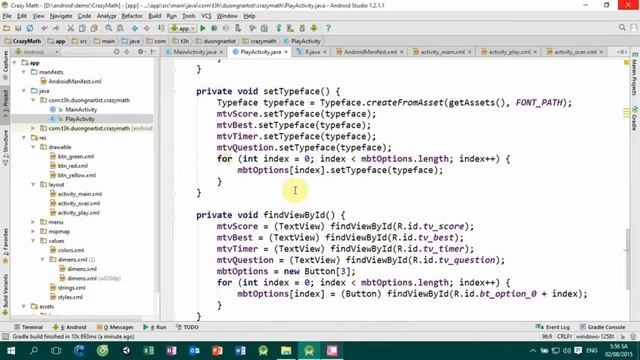The width and height of the screenshot is (640, 360).
Task: Collapse the drawable folder
Action: click(x=33, y=147)
